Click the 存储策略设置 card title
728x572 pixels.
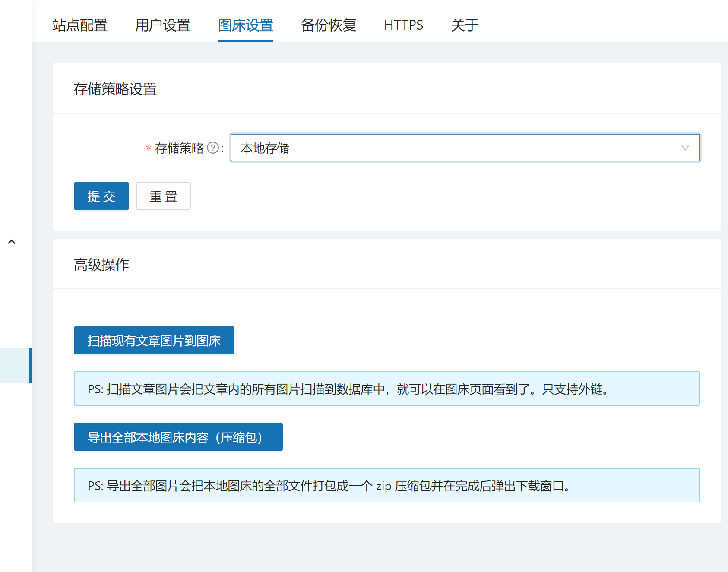click(115, 89)
